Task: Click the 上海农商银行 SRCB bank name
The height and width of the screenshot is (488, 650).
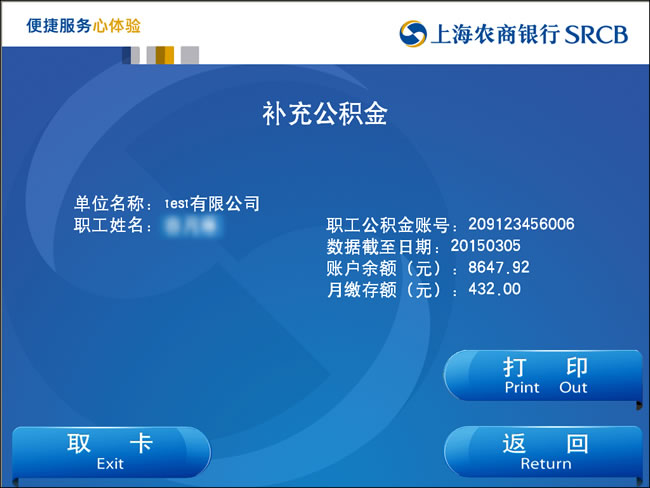Action: click(528, 35)
